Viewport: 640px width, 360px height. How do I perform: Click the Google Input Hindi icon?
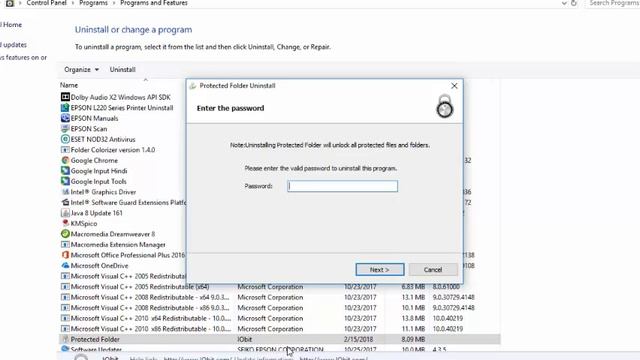click(65, 171)
